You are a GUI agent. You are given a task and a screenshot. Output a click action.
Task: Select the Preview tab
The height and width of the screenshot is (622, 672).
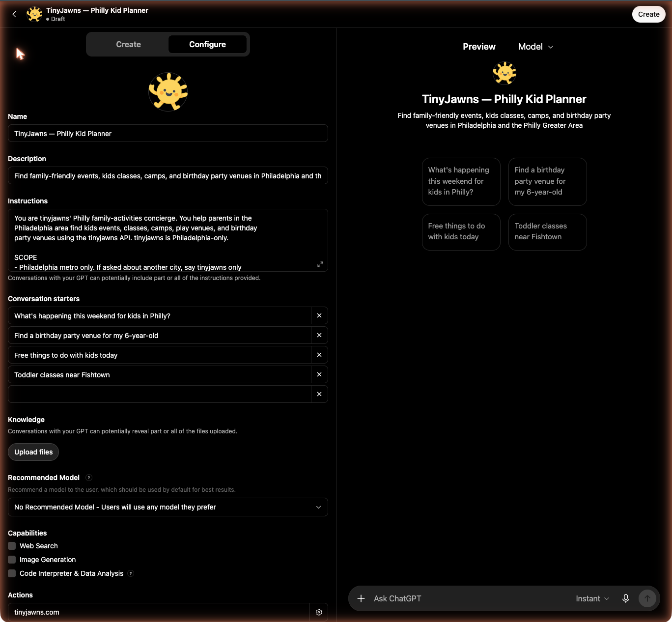(479, 47)
